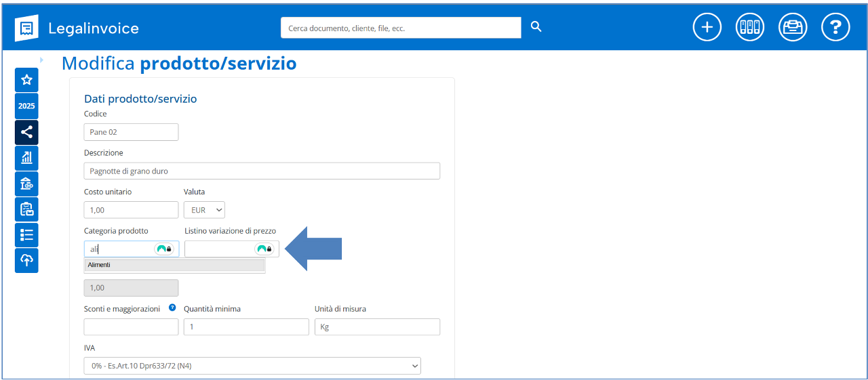Open the clipboard checklist sidebar icon
The height and width of the screenshot is (380, 868).
pyautogui.click(x=26, y=209)
